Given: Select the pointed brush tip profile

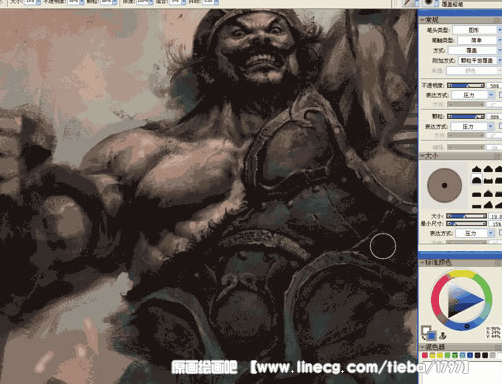Looking at the screenshot, I should point(477,169).
